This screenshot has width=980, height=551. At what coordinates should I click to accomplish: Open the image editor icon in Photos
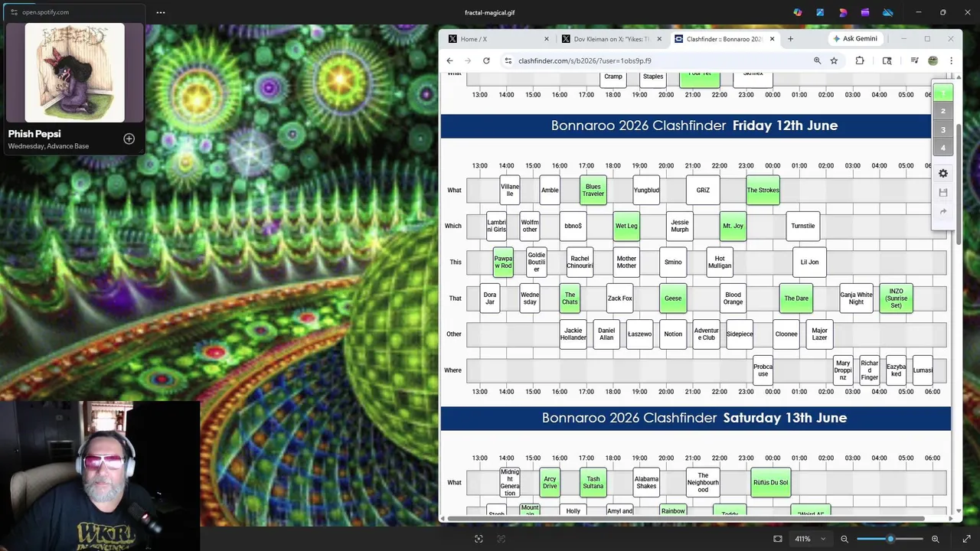click(820, 12)
